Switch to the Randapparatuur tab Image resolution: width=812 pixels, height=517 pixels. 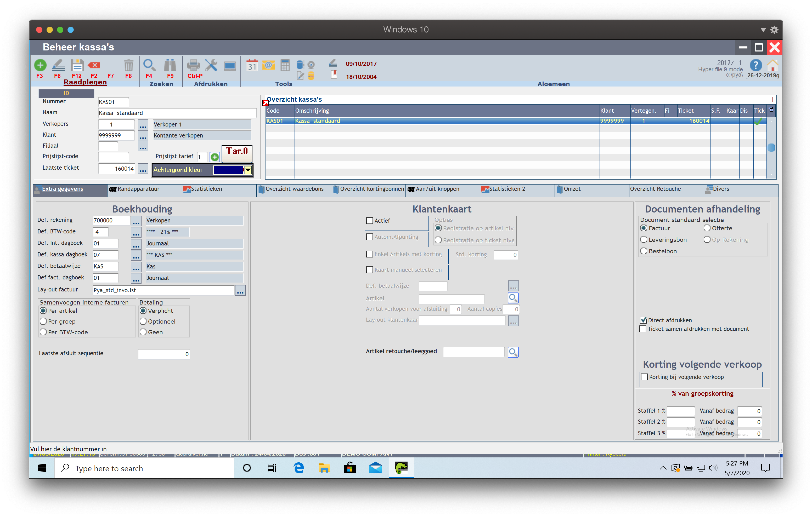pos(138,189)
